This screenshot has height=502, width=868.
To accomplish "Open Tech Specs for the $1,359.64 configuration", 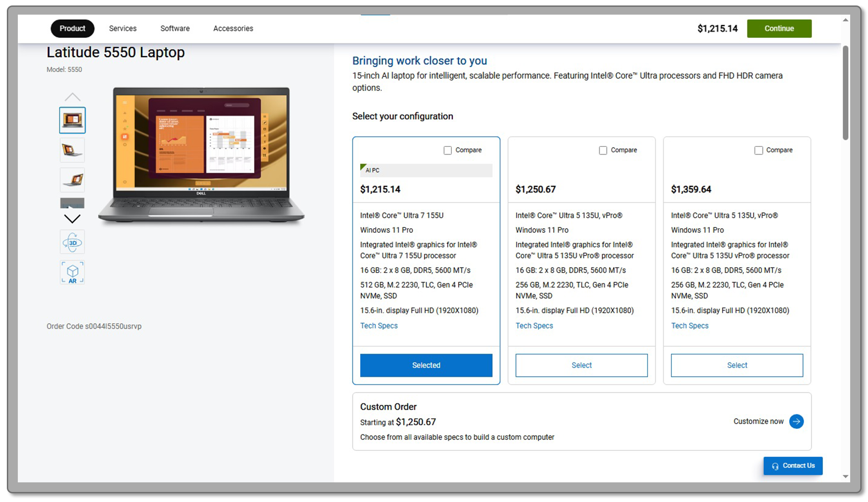I will (x=690, y=325).
